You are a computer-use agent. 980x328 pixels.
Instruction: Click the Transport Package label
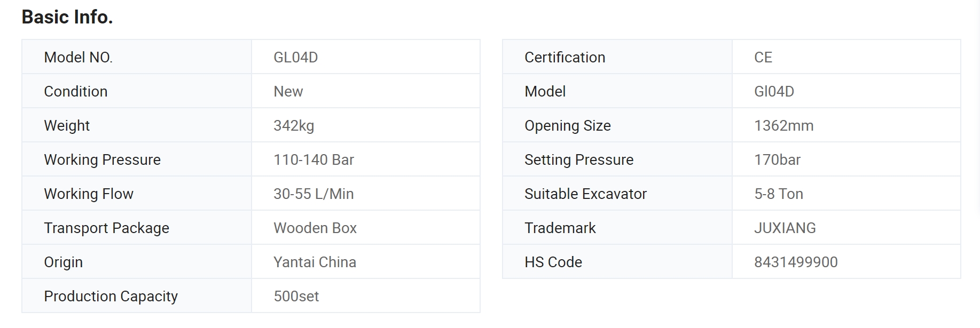click(x=106, y=228)
